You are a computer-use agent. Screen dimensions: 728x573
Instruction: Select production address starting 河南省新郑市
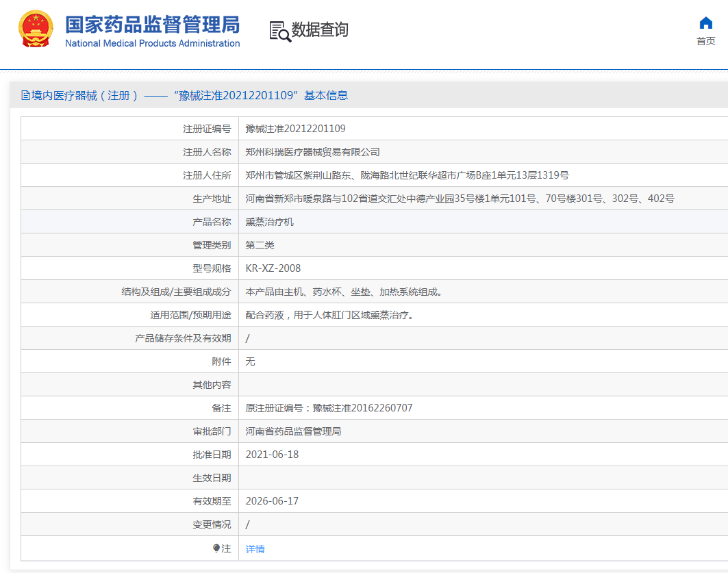coord(460,199)
